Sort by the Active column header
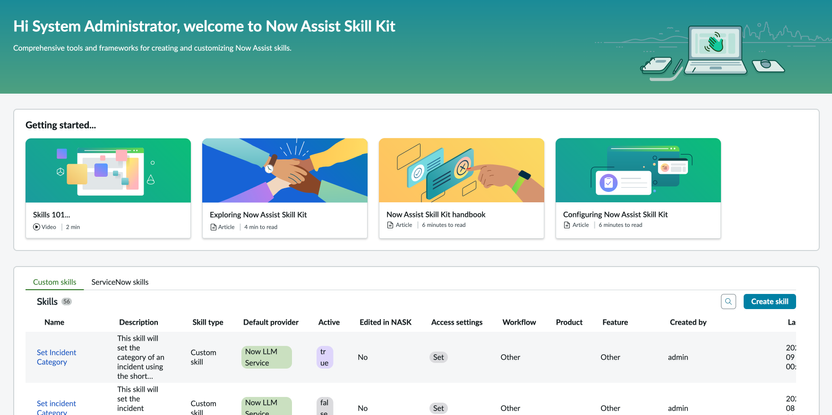This screenshot has height=415, width=832. [x=329, y=322]
